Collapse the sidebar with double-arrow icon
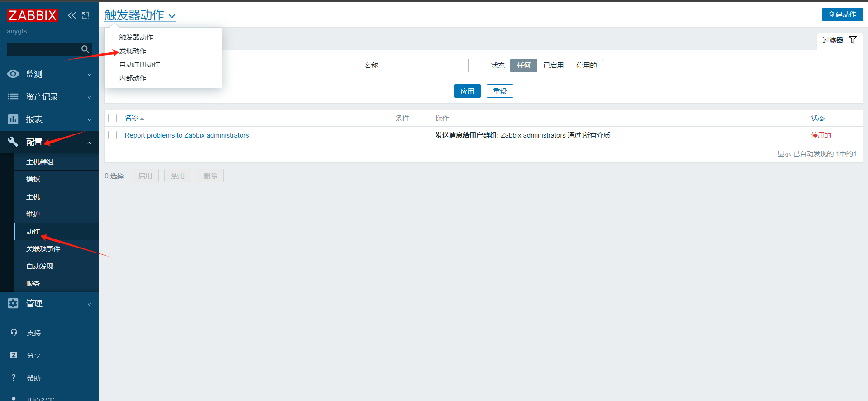The image size is (868, 401). tap(71, 15)
